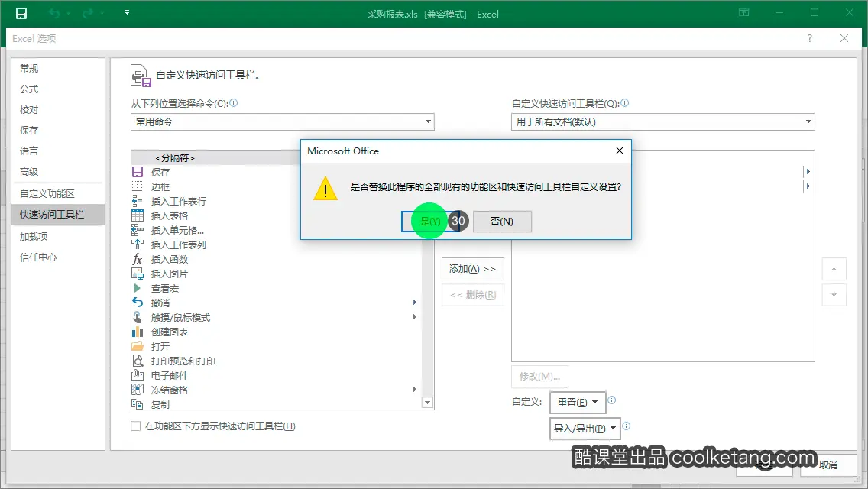Select the 插入单元格... command icon
This screenshot has height=489, width=868.
click(138, 230)
